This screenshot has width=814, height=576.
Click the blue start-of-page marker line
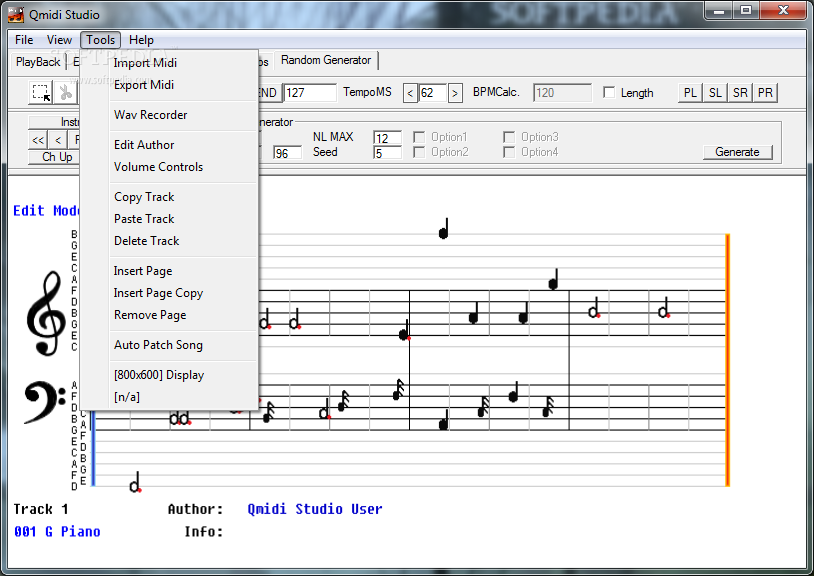(93, 447)
